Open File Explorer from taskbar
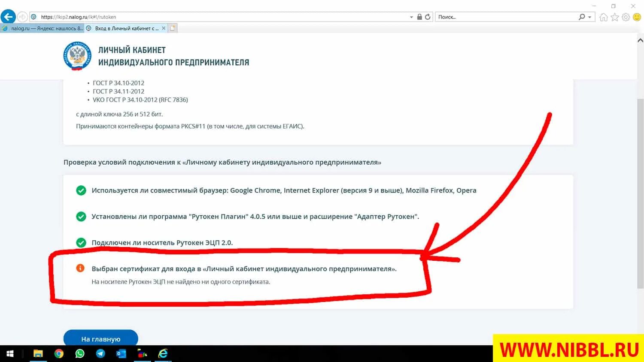Image resolution: width=644 pixels, height=362 pixels. point(38,354)
